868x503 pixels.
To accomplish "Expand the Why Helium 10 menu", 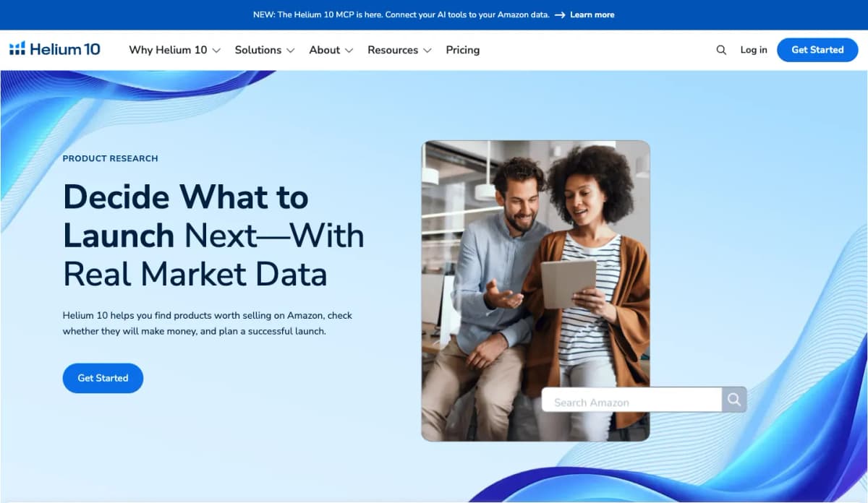I will 174,50.
